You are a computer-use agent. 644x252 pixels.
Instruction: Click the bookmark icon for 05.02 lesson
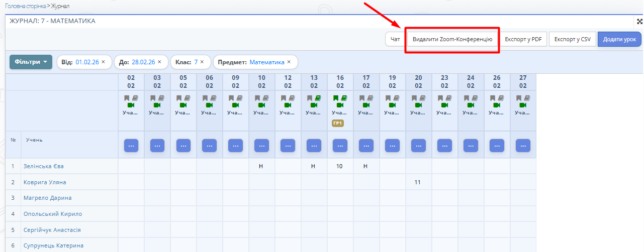[x=179, y=98]
